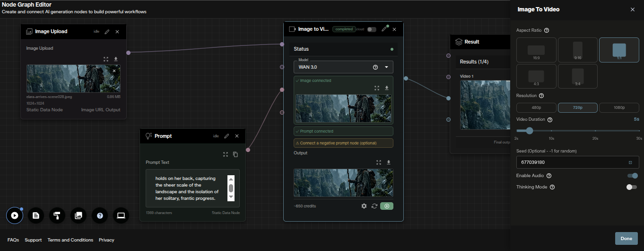Edit the Image to Video node with pencil icon

coord(384,29)
